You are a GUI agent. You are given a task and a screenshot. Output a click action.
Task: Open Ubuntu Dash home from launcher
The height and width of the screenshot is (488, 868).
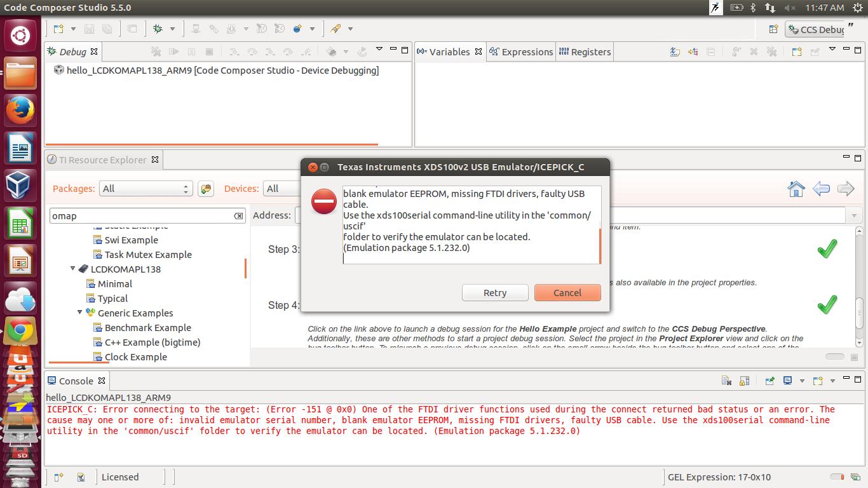pos(20,36)
